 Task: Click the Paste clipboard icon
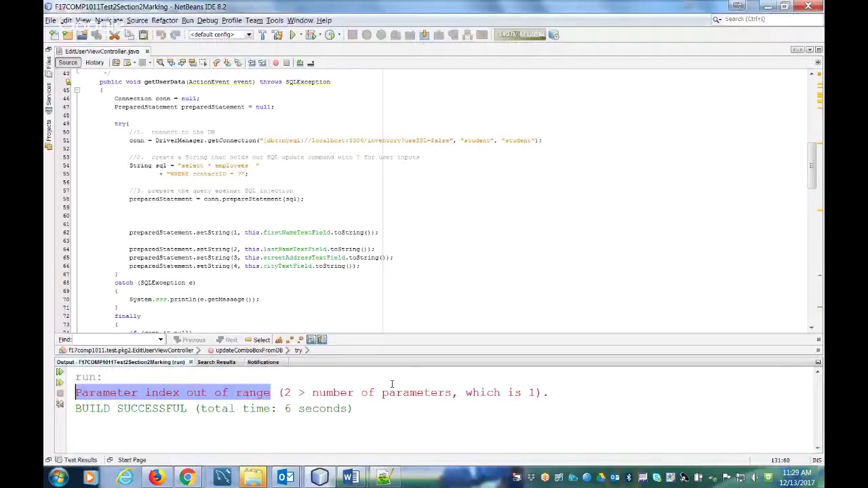pos(143,35)
